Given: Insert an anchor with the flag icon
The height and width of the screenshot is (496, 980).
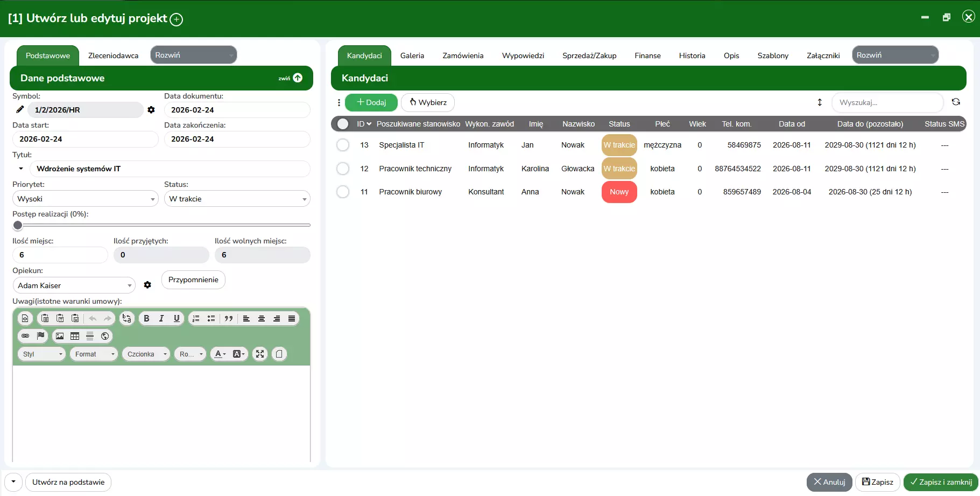Looking at the screenshot, I should click(x=40, y=336).
